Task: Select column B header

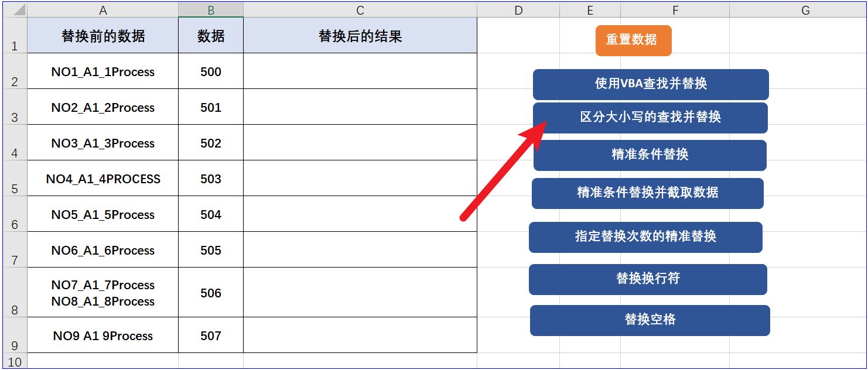Action: pos(211,10)
